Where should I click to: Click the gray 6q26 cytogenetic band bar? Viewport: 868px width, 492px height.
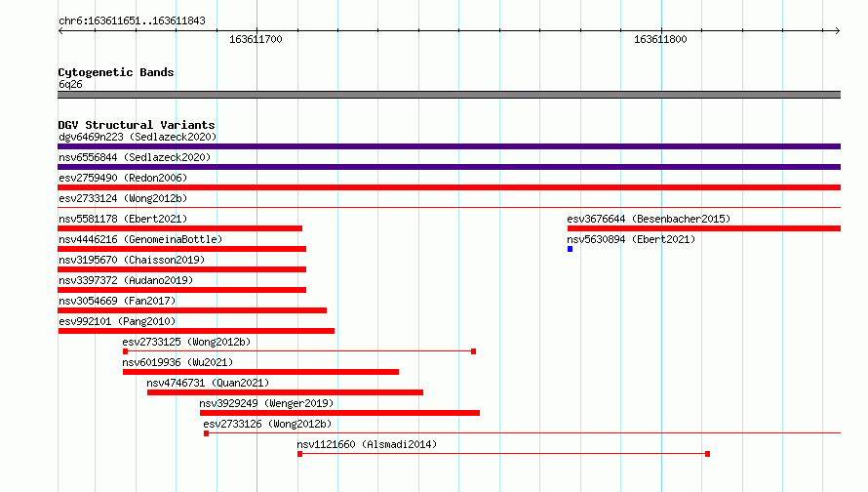click(x=449, y=95)
